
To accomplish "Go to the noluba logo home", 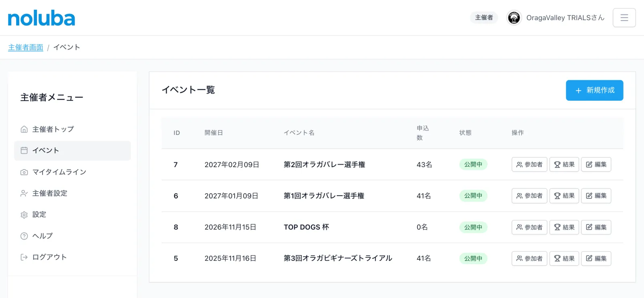I will click(x=41, y=19).
